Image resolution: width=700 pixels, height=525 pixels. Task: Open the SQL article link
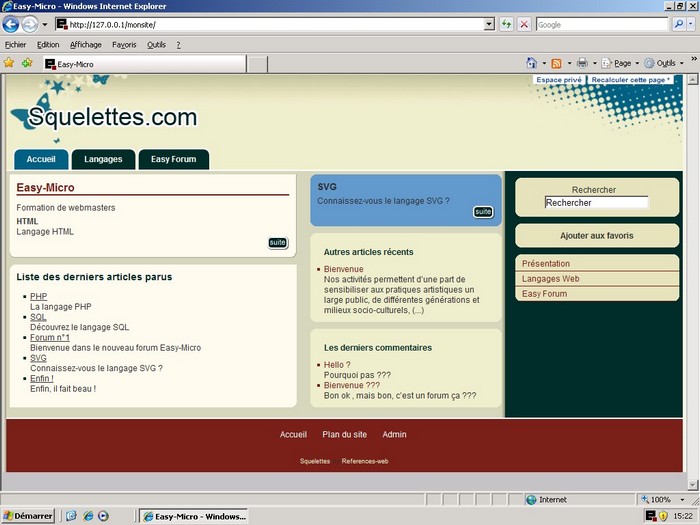38,317
